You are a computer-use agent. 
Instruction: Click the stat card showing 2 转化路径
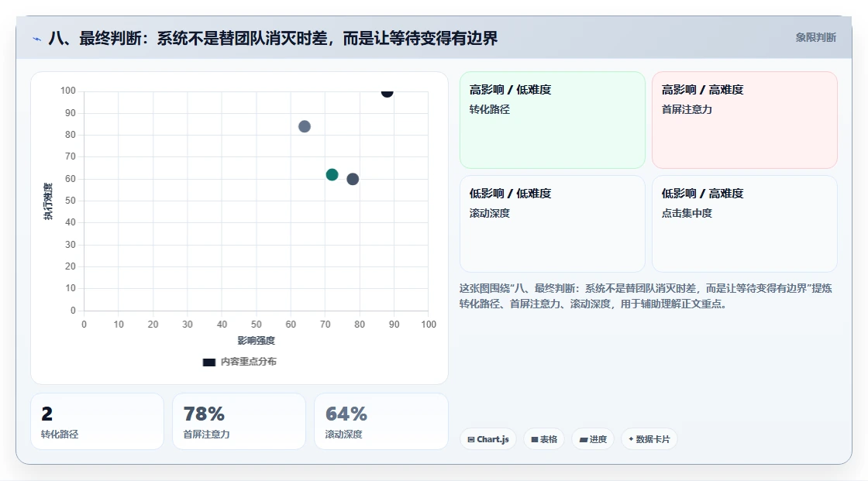click(98, 422)
